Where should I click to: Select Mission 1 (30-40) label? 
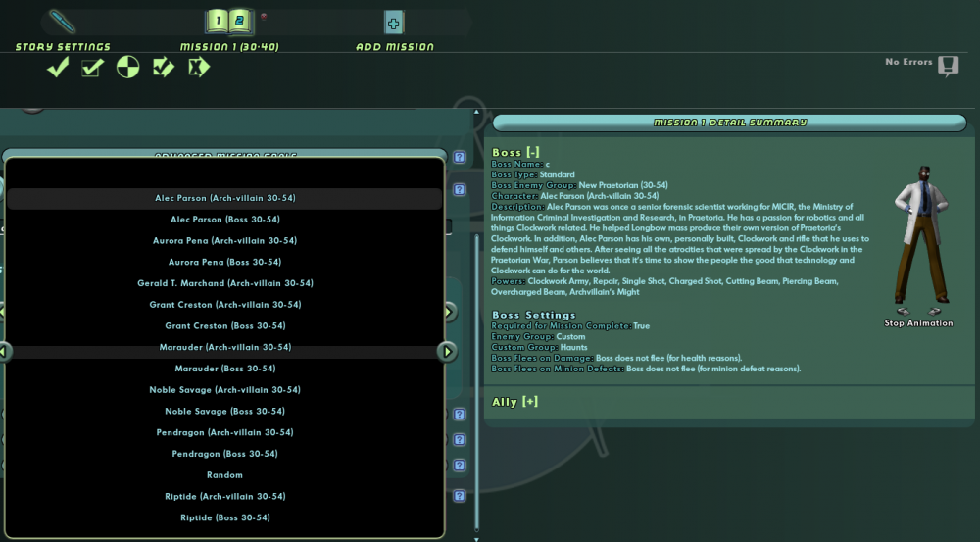[x=229, y=47]
